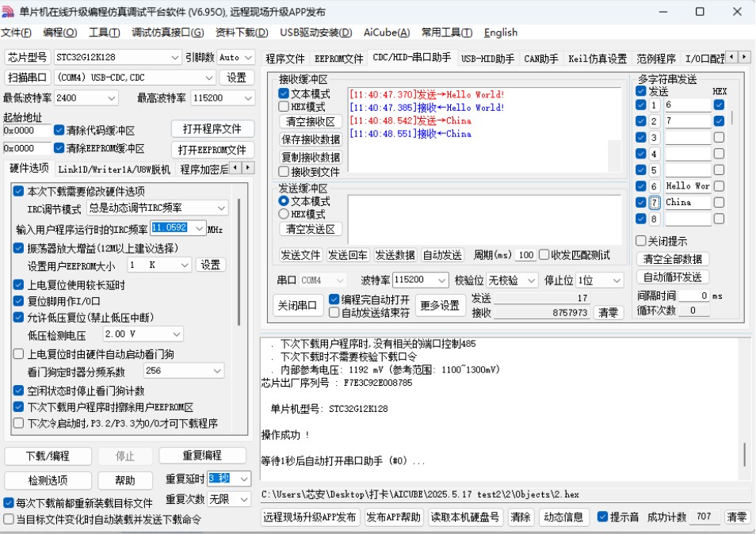
Task: Click 远程现场升级APP发布 button
Action: 310,517
